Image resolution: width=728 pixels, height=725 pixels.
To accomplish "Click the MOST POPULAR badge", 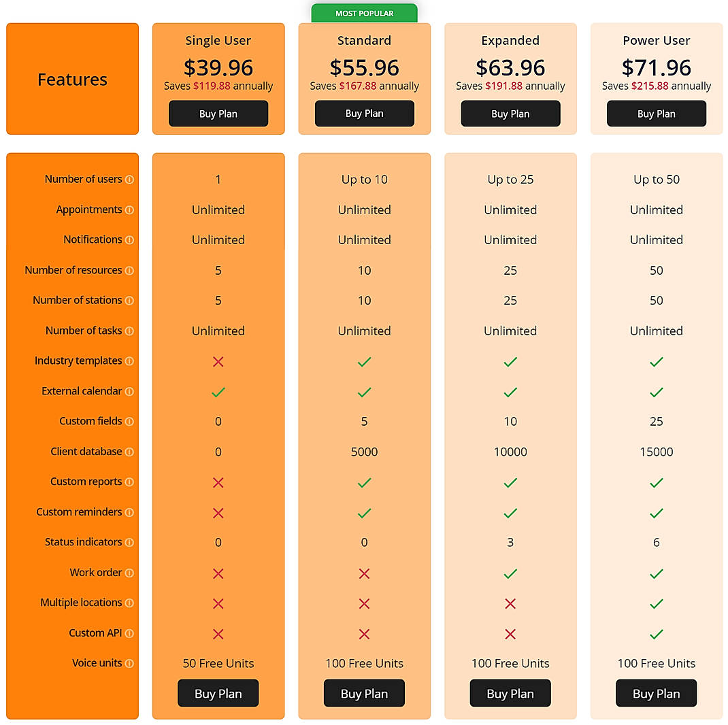I will tap(364, 12).
